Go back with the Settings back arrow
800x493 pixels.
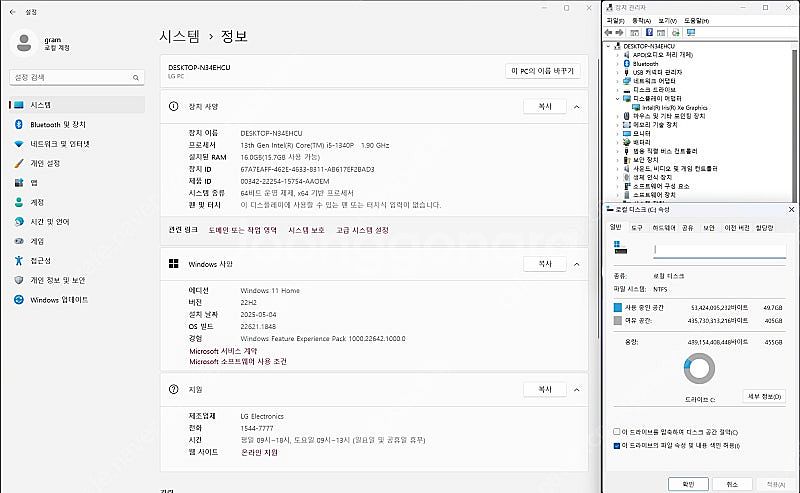13,12
